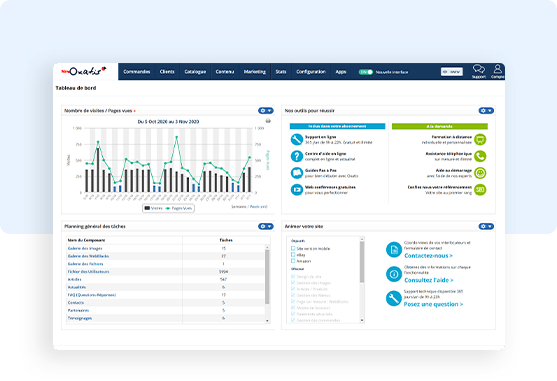Click the Posez une question wrench icon
The width and height of the screenshot is (557, 381).
(394, 298)
